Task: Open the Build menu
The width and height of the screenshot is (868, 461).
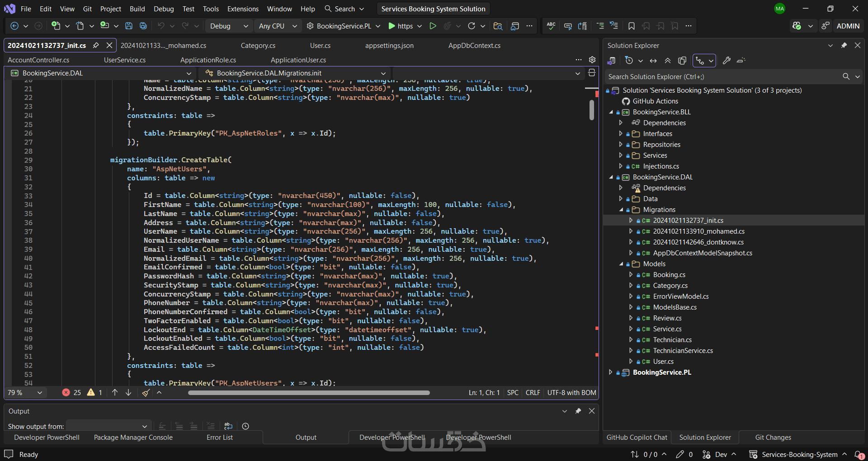Action: point(137,9)
